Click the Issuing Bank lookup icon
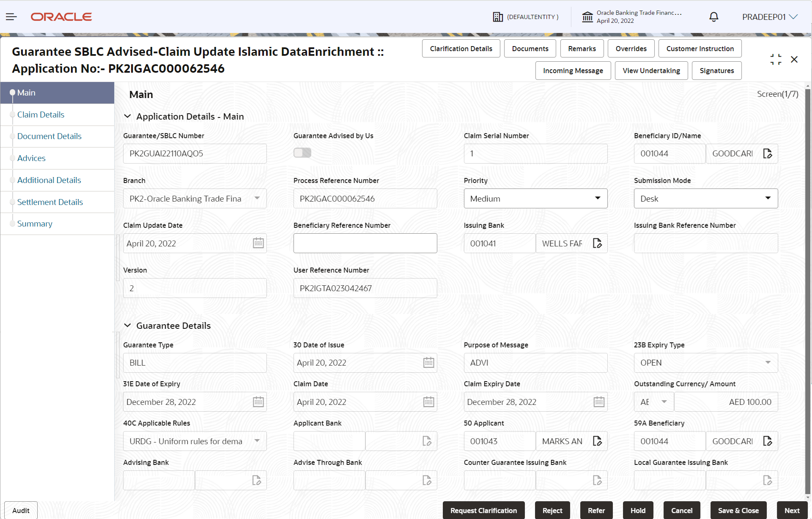This screenshot has height=519, width=812. pyautogui.click(x=597, y=243)
